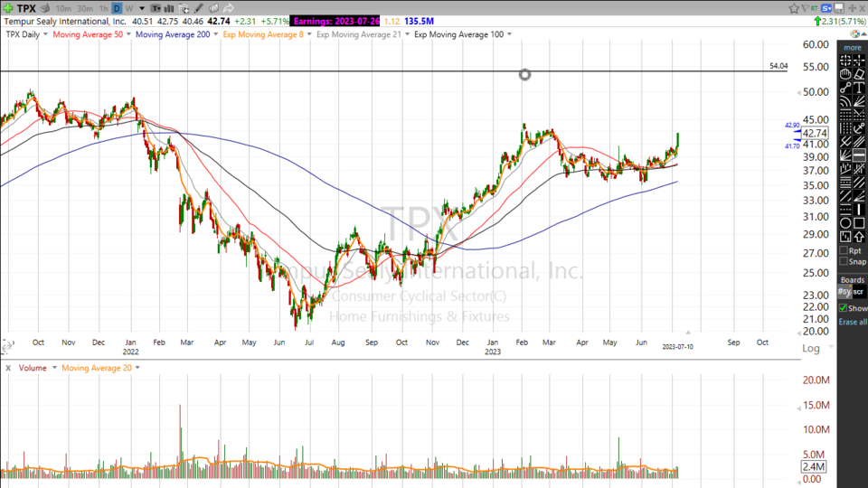The width and height of the screenshot is (868, 488).
Task: Click the calendar add icon in toolbar
Action: click(184, 8)
